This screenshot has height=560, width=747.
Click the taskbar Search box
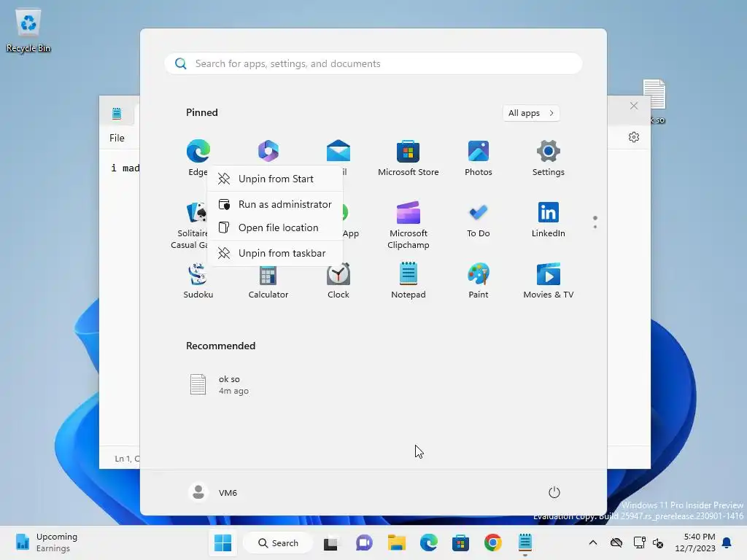click(x=278, y=542)
